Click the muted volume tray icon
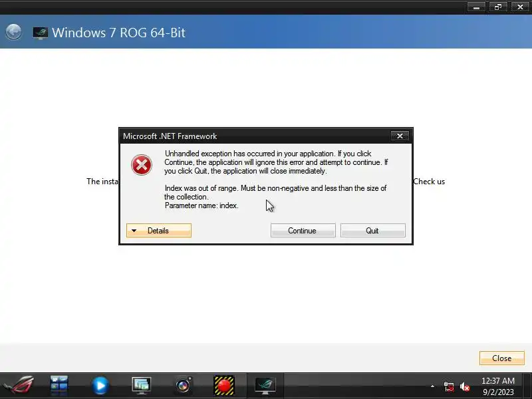Viewport: 532px width, 399px height. point(465,386)
